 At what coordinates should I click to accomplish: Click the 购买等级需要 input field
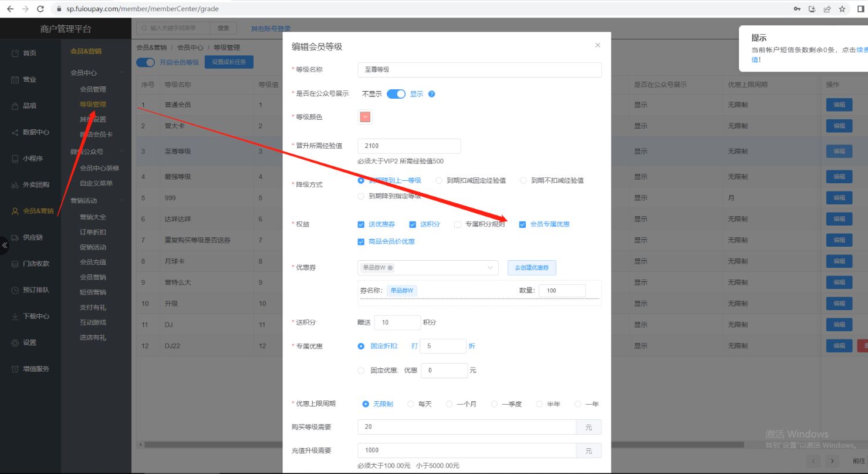pyautogui.click(x=467, y=427)
